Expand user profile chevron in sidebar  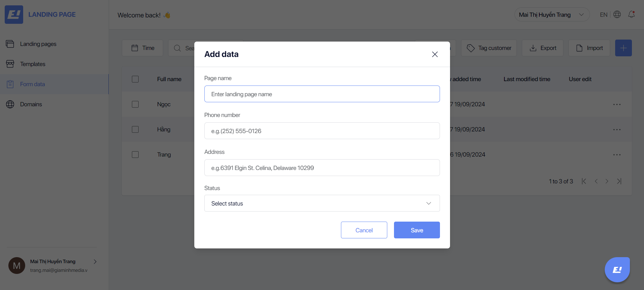(x=95, y=262)
